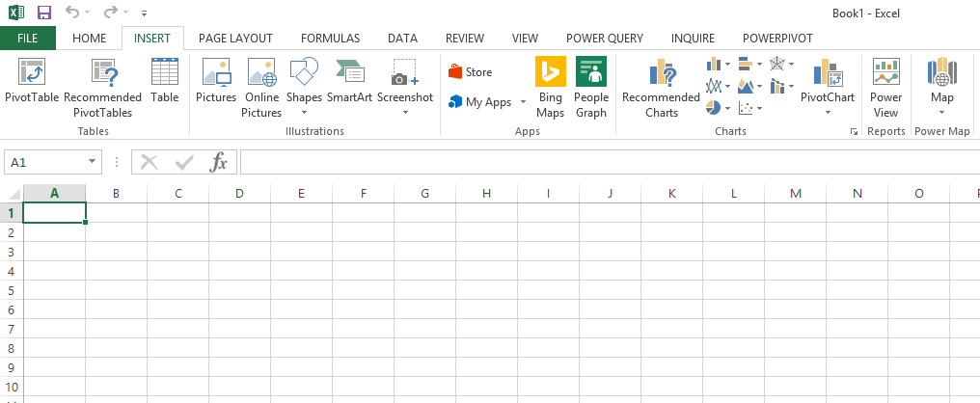The width and height of the screenshot is (980, 403).
Task: Open the combo chart dropdown
Action: pos(791,86)
